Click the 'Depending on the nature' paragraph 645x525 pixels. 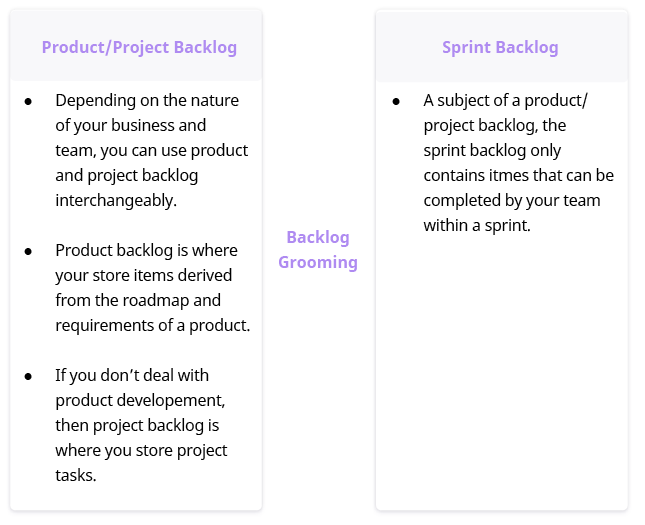(x=152, y=151)
